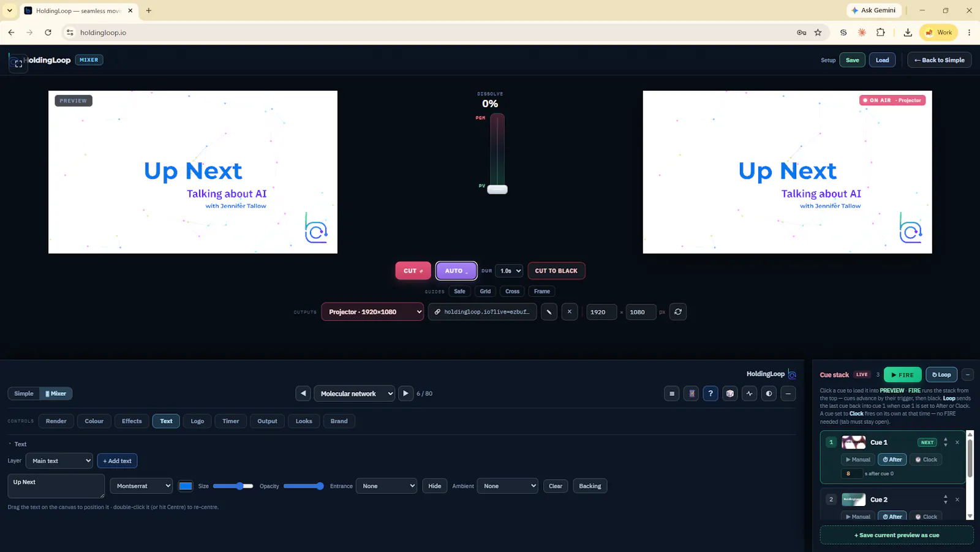Open the Logo controls tab
The width and height of the screenshot is (980, 552).
[x=197, y=421]
